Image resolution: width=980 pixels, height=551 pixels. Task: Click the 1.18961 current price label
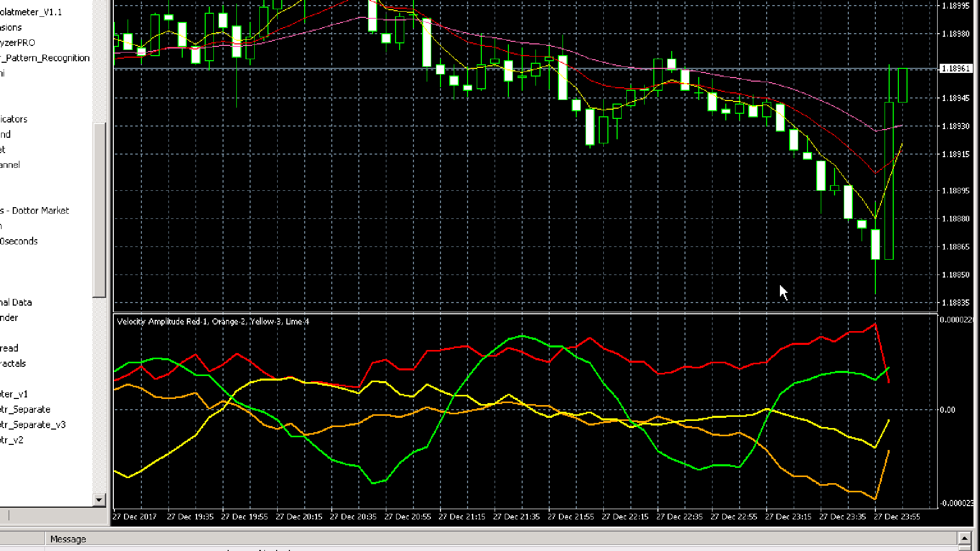click(955, 68)
